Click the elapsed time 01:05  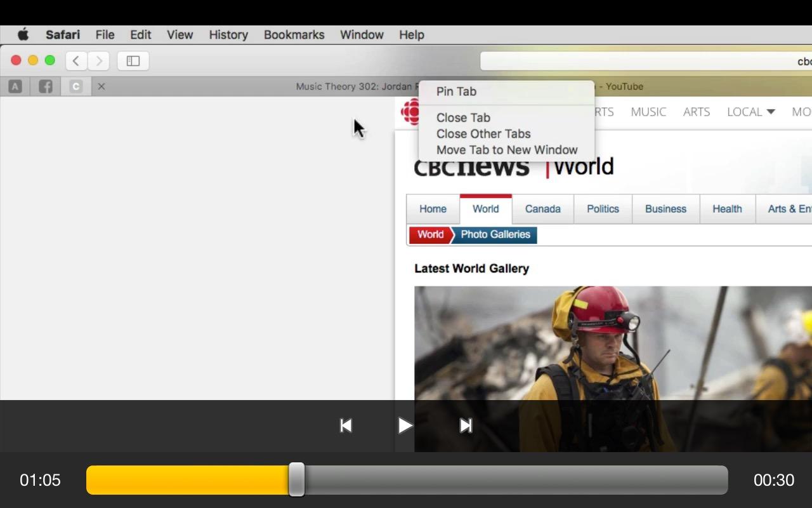[x=40, y=480]
